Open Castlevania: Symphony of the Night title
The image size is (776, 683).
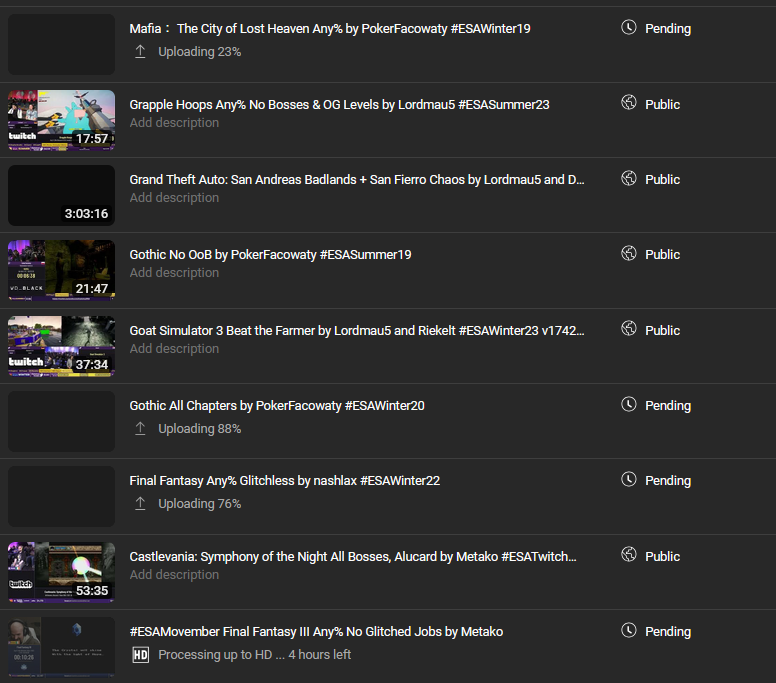(353, 557)
